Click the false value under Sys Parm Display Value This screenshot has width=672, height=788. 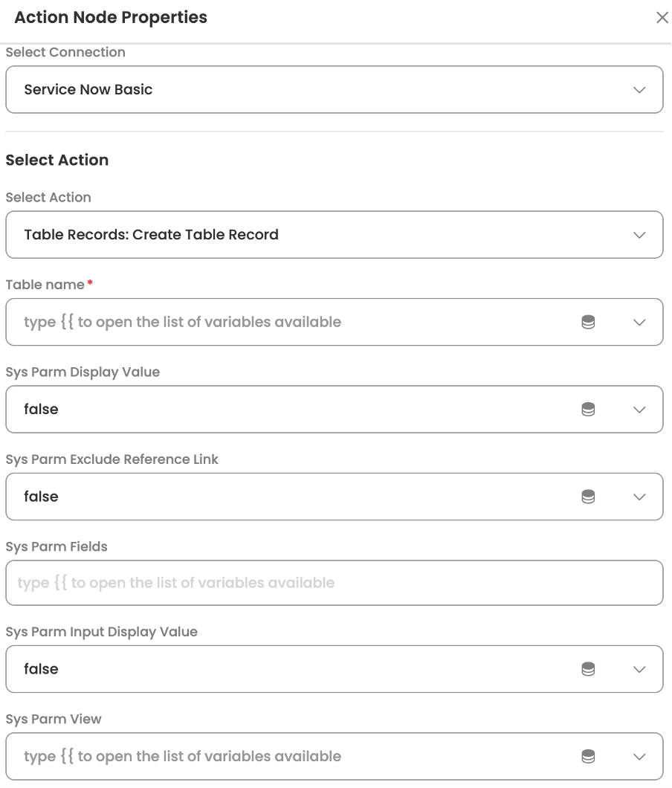point(42,410)
